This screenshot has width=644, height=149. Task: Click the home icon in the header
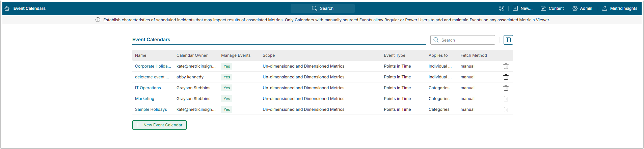7,8
